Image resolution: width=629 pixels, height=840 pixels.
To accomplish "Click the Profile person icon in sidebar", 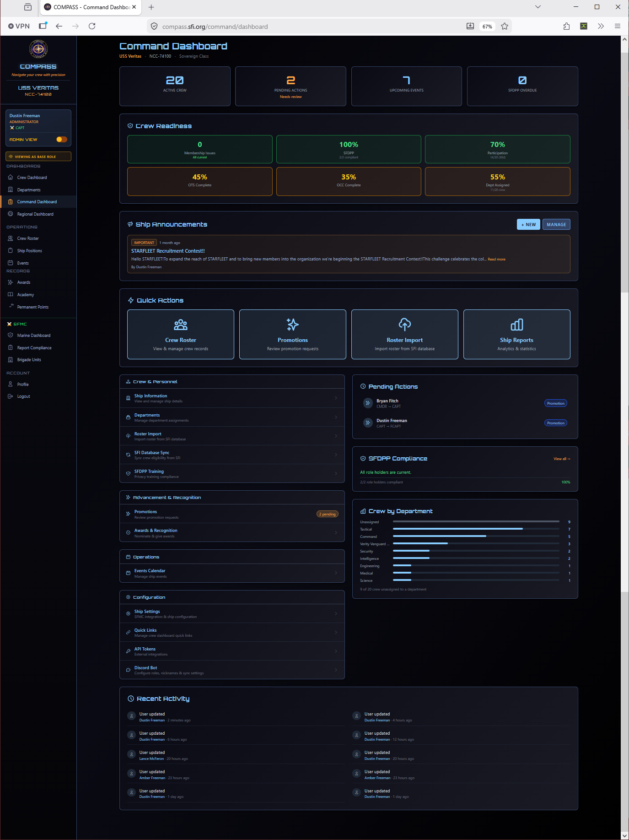I will point(11,385).
